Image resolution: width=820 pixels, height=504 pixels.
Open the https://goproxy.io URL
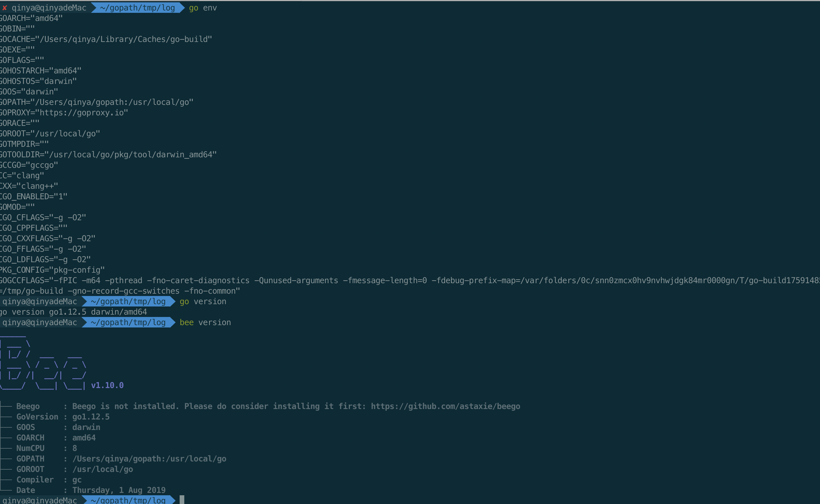click(81, 113)
